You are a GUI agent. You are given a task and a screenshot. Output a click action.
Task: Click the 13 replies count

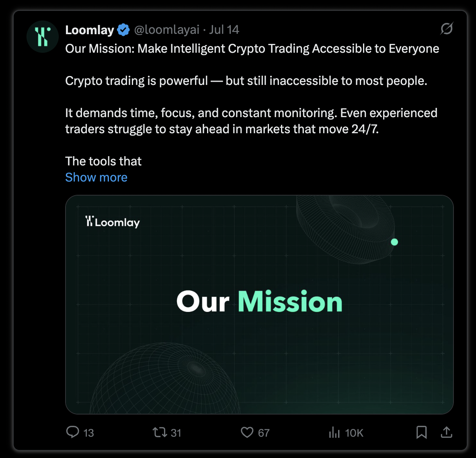(x=88, y=433)
